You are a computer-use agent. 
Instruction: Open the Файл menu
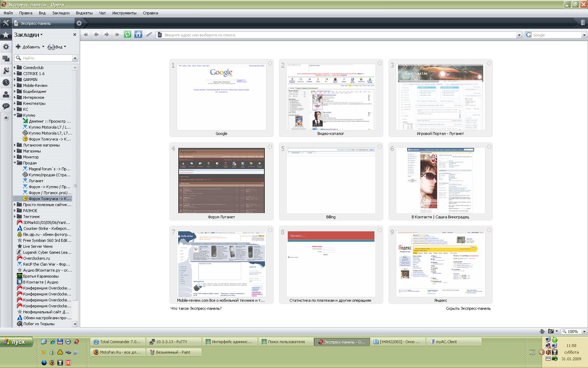tap(8, 13)
